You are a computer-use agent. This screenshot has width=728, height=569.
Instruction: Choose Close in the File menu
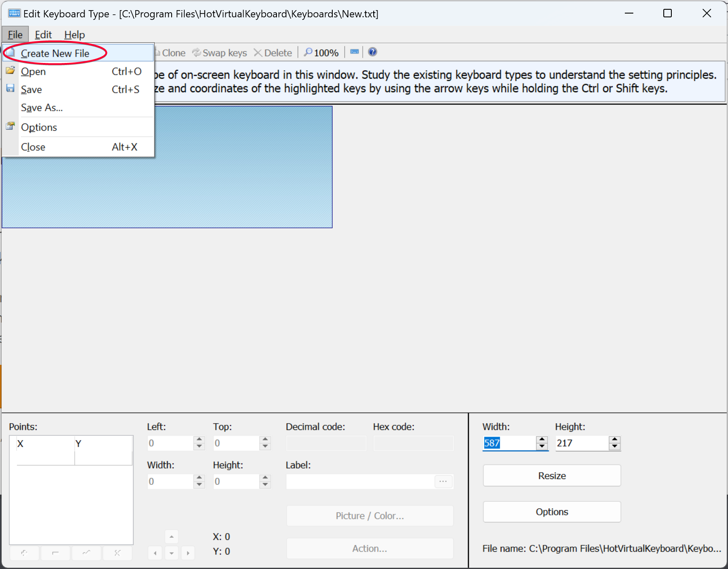coord(78,147)
